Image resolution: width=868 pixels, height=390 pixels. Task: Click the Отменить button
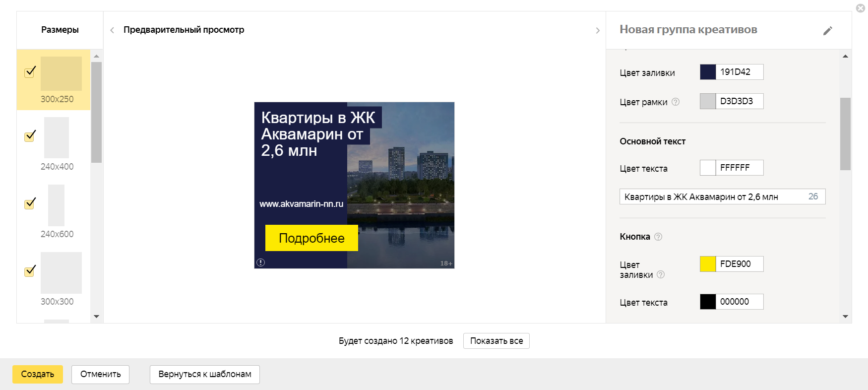pos(101,374)
